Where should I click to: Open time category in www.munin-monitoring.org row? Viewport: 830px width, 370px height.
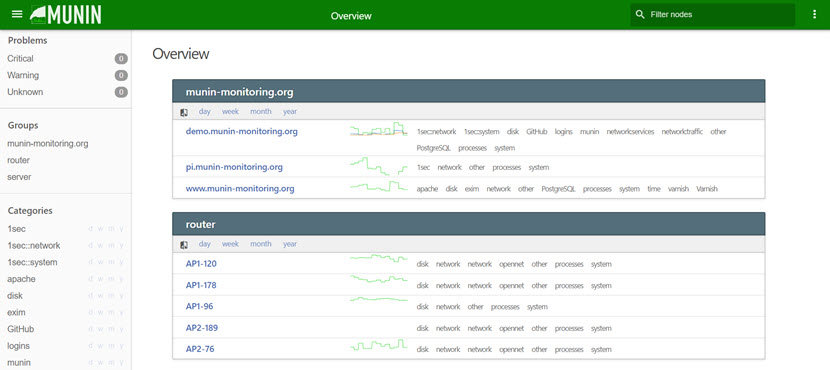[x=654, y=189]
